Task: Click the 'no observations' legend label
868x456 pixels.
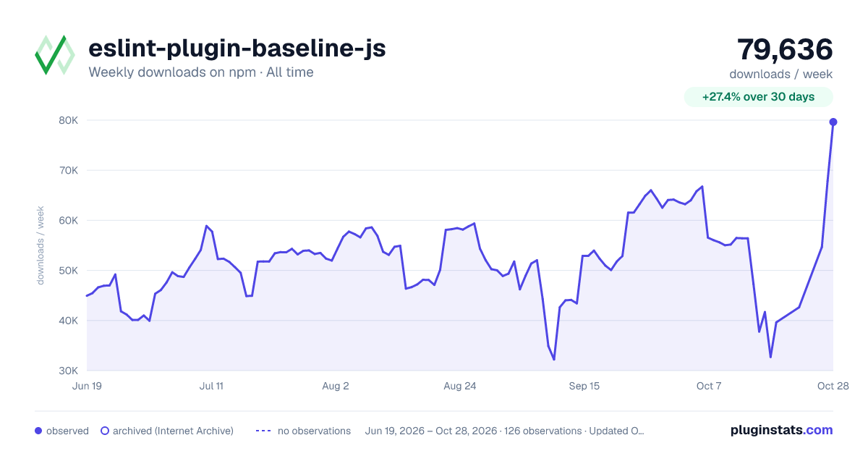Action: coord(314,431)
